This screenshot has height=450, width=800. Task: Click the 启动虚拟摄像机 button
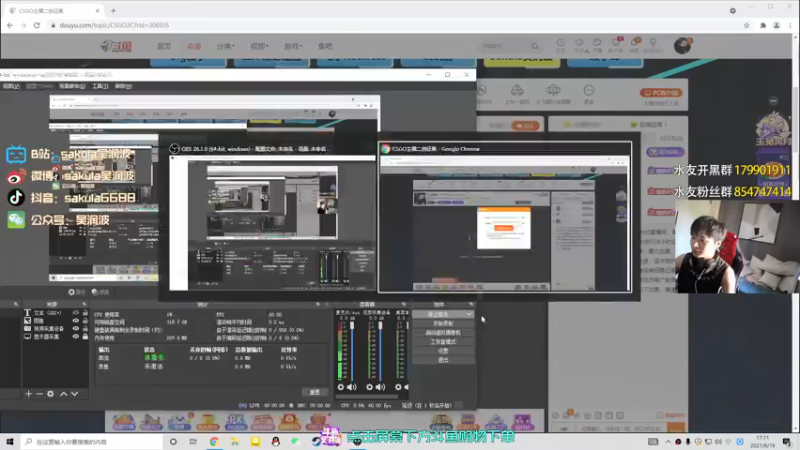pyautogui.click(x=443, y=333)
